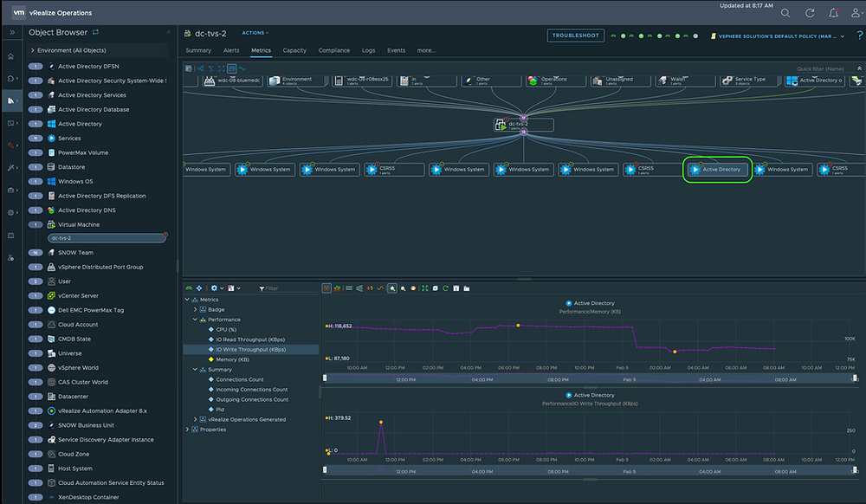Select the dc-tvs-2 central node in topology
The image size is (866, 504).
524,125
